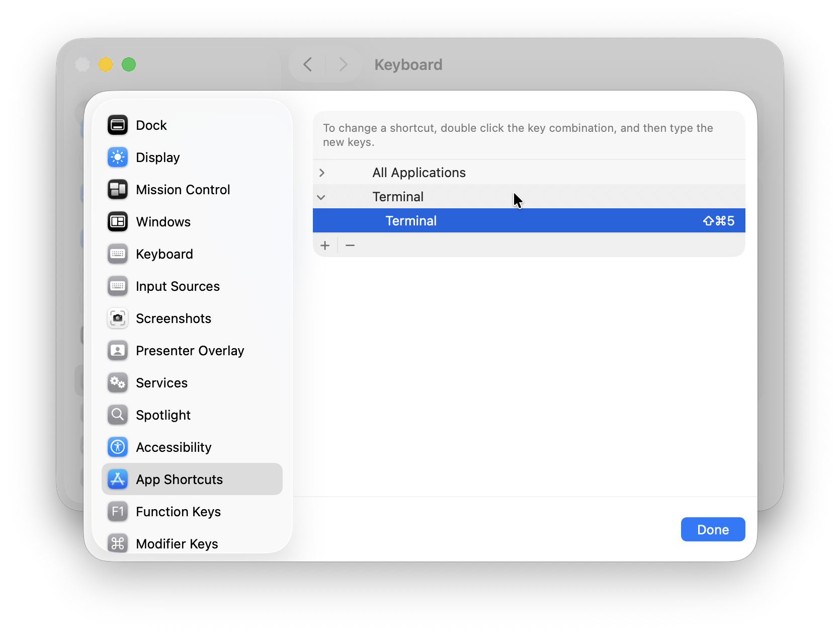Open Services settings via its gears icon
This screenshot has width=840, height=636.
pos(118,382)
